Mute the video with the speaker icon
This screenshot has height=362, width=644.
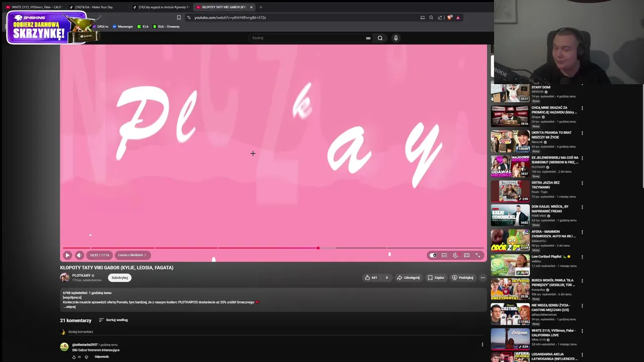tap(79, 255)
